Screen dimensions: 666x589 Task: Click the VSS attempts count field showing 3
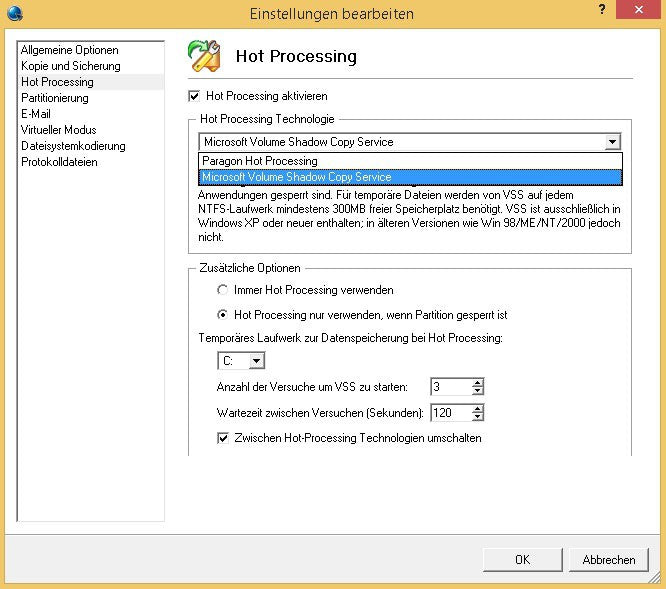coord(451,387)
